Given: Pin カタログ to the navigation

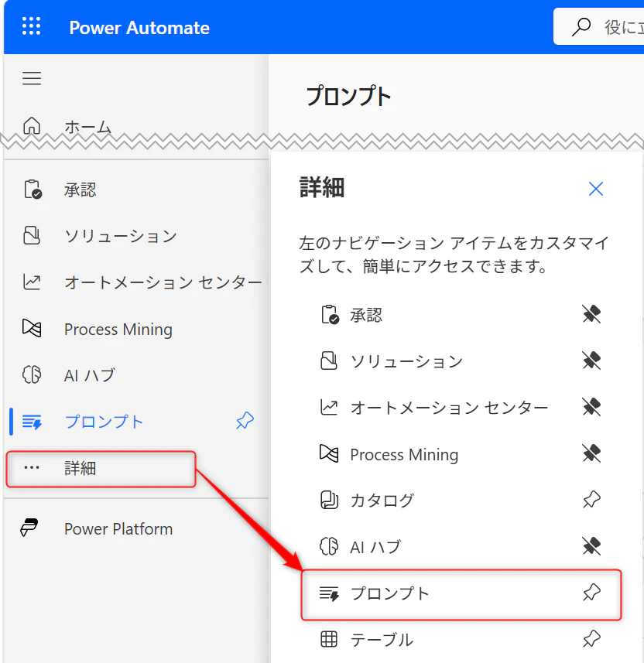Looking at the screenshot, I should [591, 500].
